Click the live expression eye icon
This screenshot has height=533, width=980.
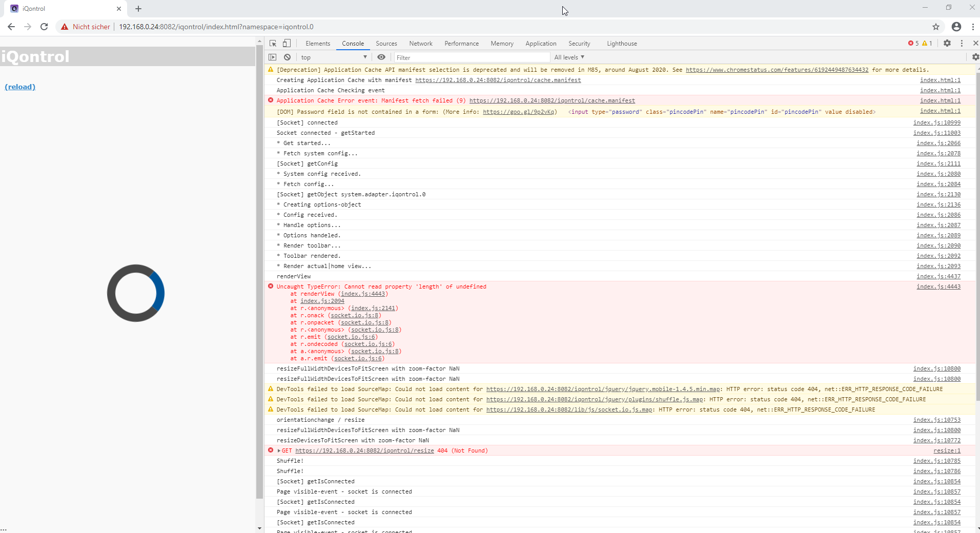381,57
